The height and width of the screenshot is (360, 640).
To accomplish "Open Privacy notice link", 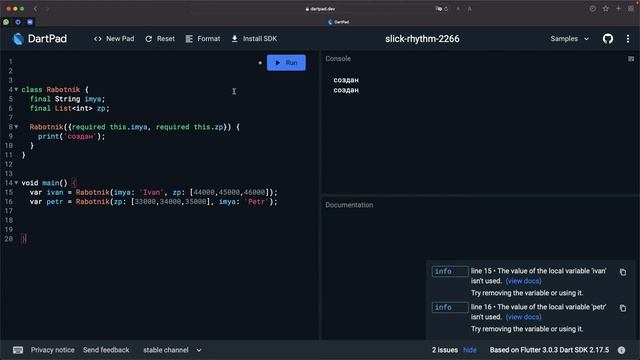I will [53, 350].
